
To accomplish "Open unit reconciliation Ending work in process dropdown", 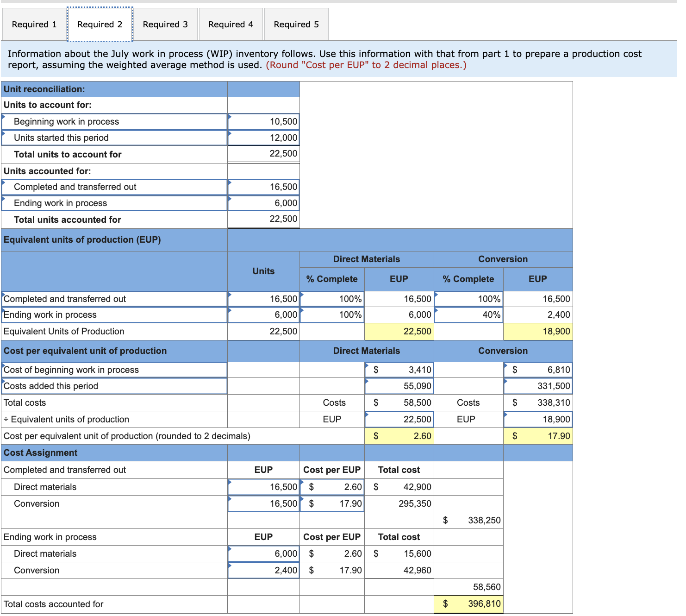I will click(114, 203).
